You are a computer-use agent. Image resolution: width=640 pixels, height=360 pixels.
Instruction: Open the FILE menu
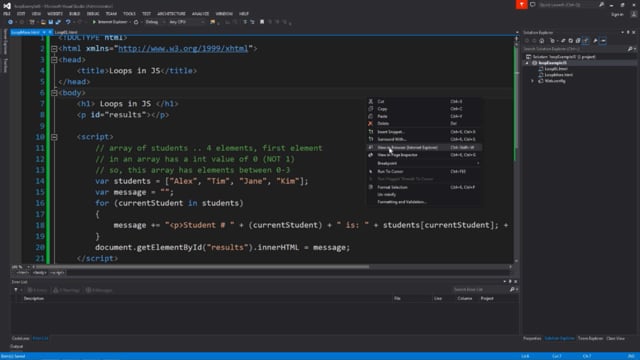tap(7, 14)
